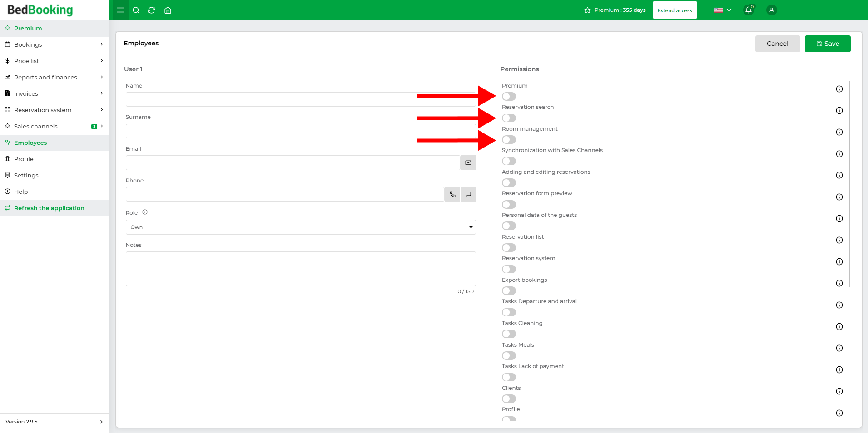Enable Reservation form preview toggle
The height and width of the screenshot is (433, 868).
(x=509, y=204)
